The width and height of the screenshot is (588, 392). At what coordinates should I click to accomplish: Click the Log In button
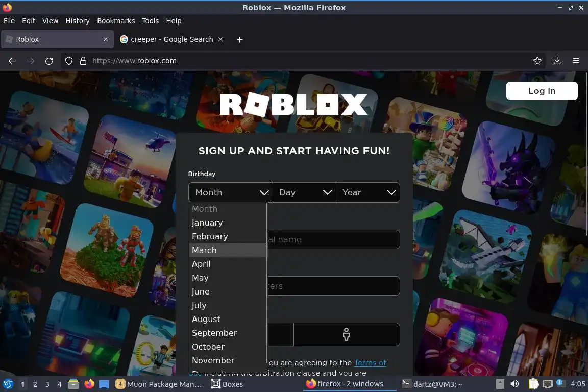tap(542, 91)
